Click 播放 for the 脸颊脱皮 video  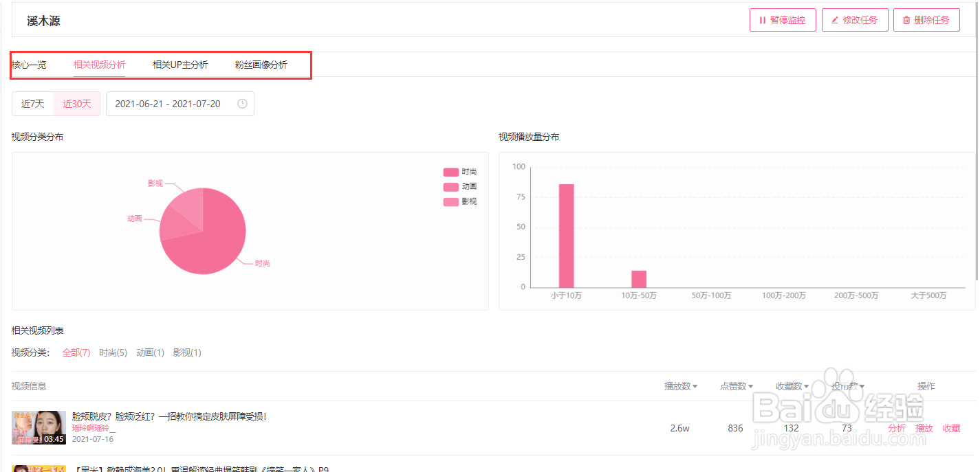[x=924, y=428]
